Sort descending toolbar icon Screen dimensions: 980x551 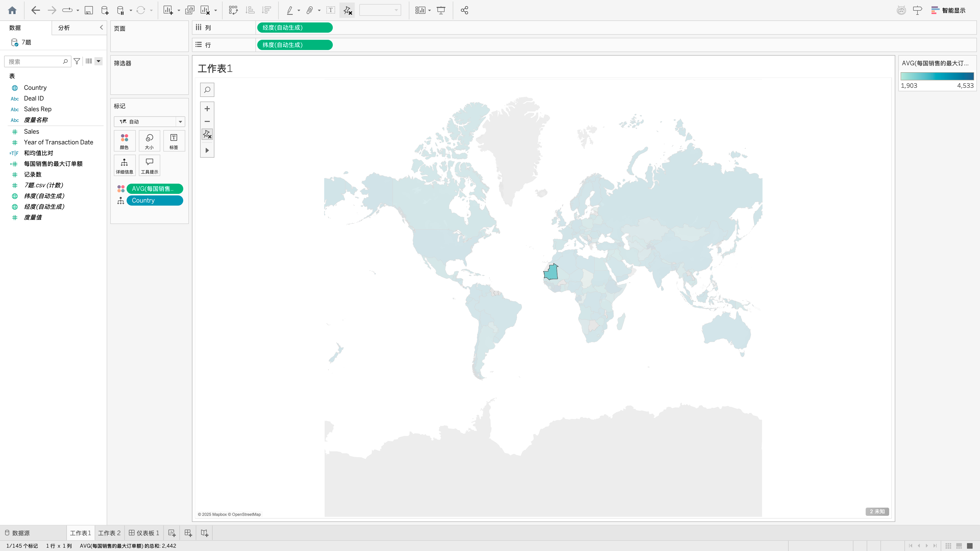[267, 10]
